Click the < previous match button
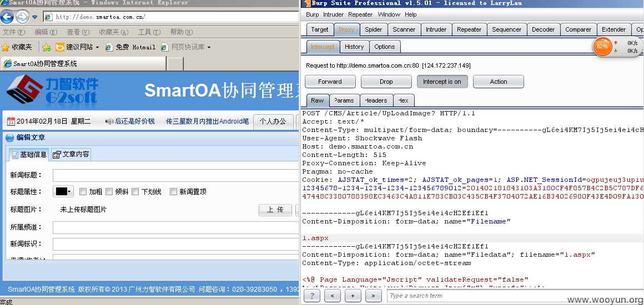Image resolution: width=644 pixels, height=305 pixels. [332, 296]
